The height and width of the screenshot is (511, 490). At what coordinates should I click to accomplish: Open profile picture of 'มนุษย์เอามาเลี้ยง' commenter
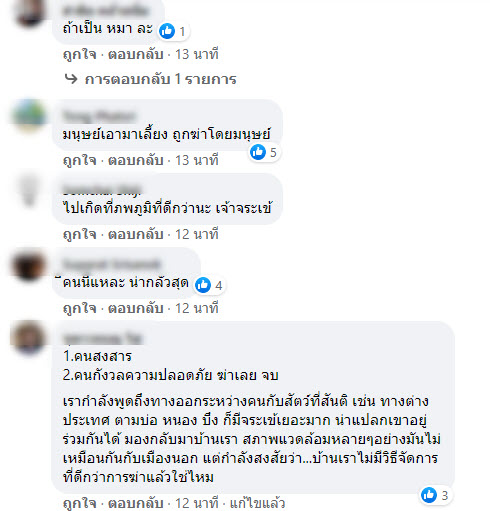click(x=29, y=115)
